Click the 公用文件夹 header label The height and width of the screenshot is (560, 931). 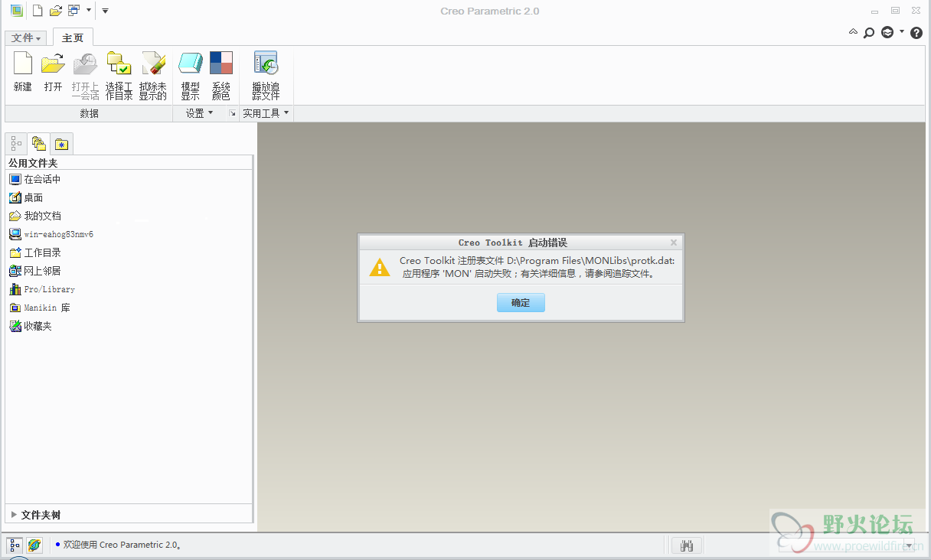click(33, 163)
